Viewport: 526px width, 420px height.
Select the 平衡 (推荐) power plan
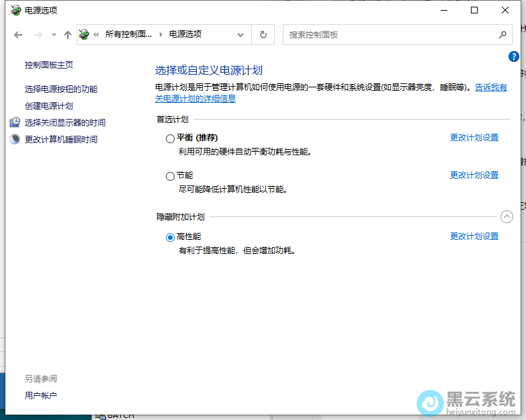click(170, 138)
